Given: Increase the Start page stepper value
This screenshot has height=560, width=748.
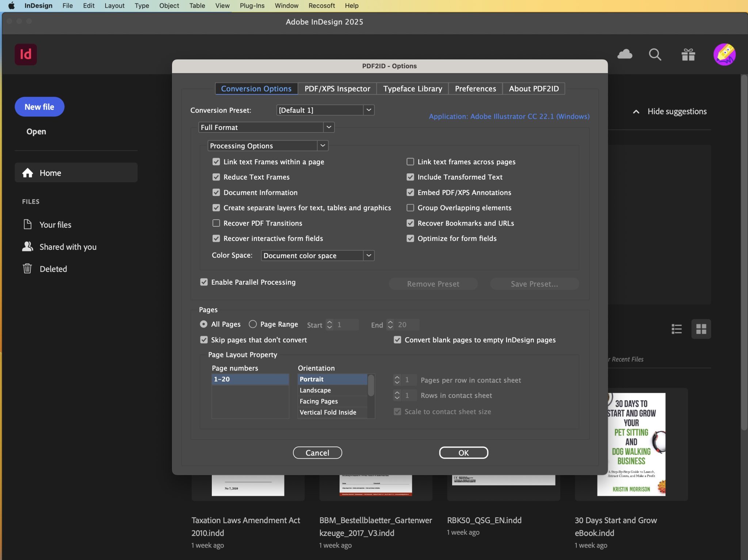Looking at the screenshot, I should 330,322.
